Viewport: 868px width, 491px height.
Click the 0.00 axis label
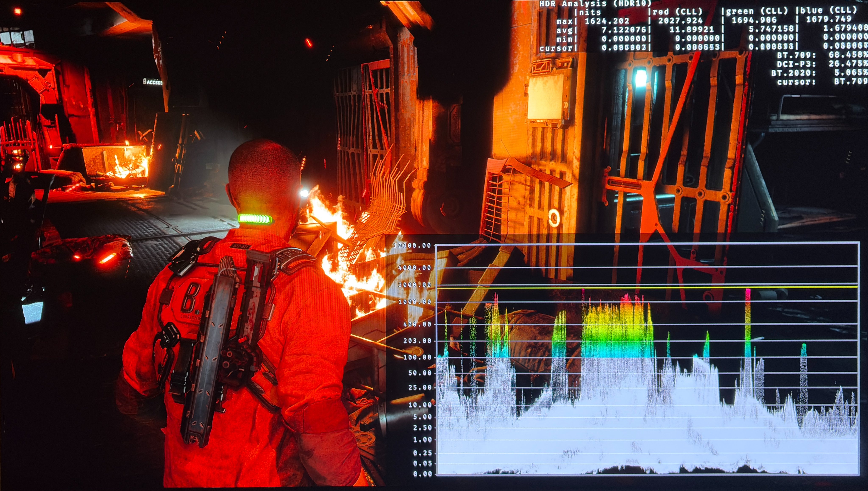[422, 474]
